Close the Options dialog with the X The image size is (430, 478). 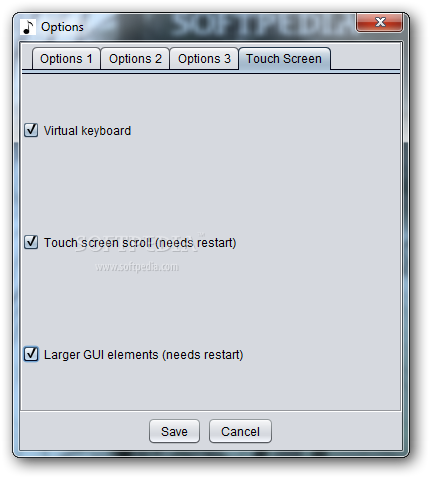[379, 22]
